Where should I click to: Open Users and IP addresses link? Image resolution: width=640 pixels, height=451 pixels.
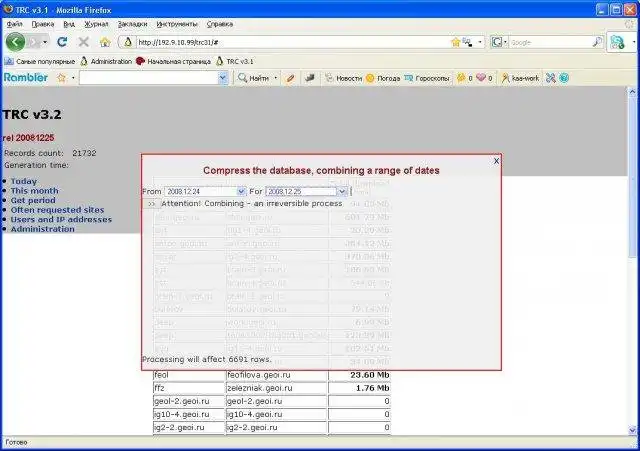(61, 220)
